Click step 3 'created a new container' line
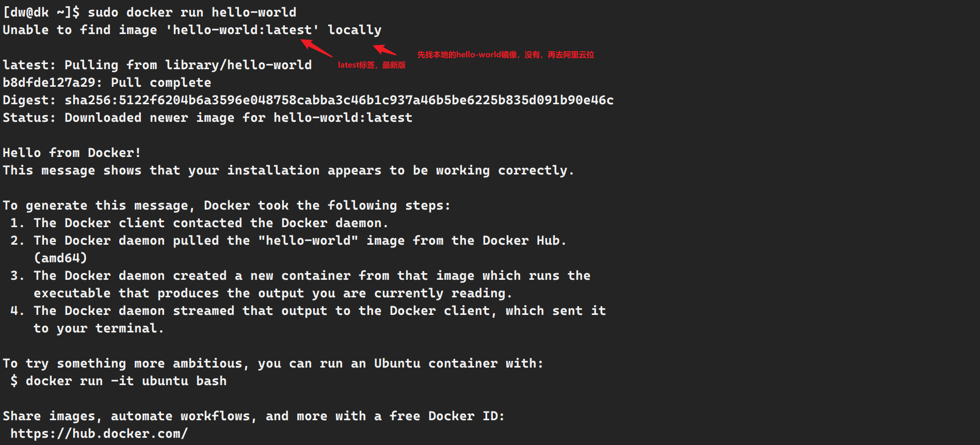 300,276
